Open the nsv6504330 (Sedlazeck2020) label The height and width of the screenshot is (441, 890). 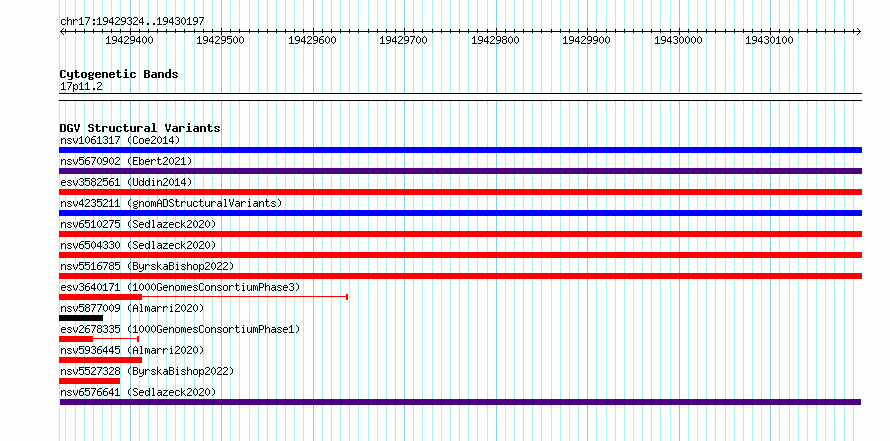[x=138, y=245]
